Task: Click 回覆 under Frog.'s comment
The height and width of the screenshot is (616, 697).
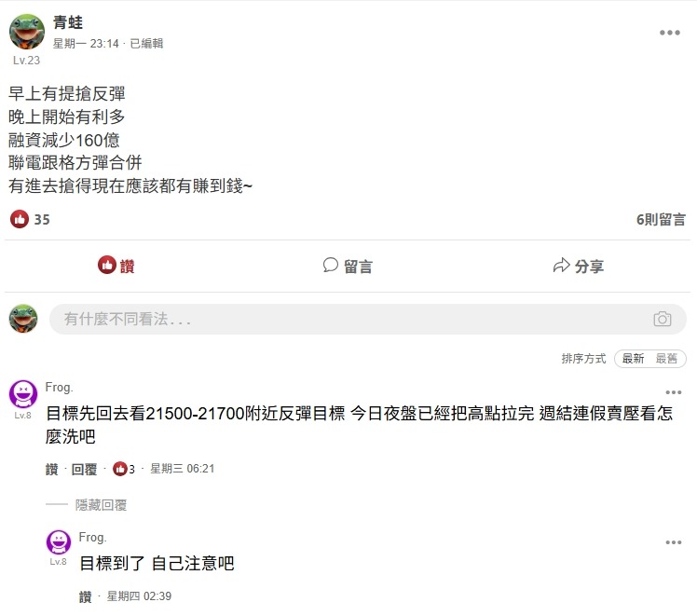Action: point(84,469)
